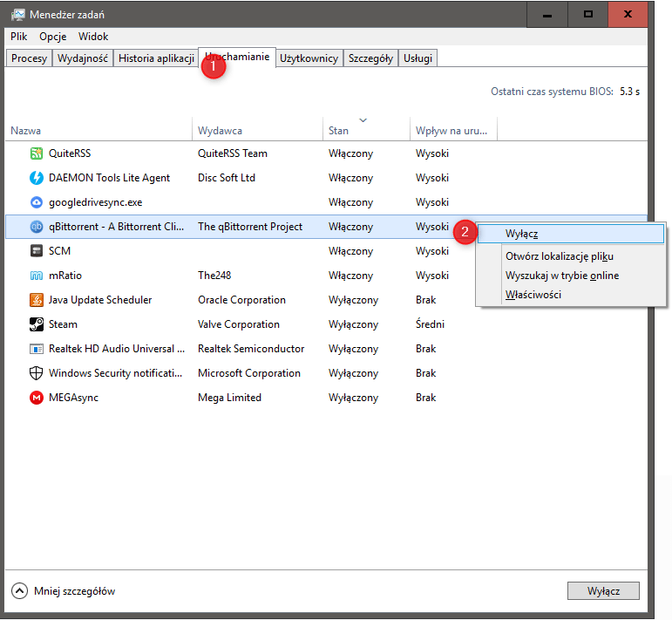
Task: Switch to the Użytkownicy tab
Action: coord(309,58)
